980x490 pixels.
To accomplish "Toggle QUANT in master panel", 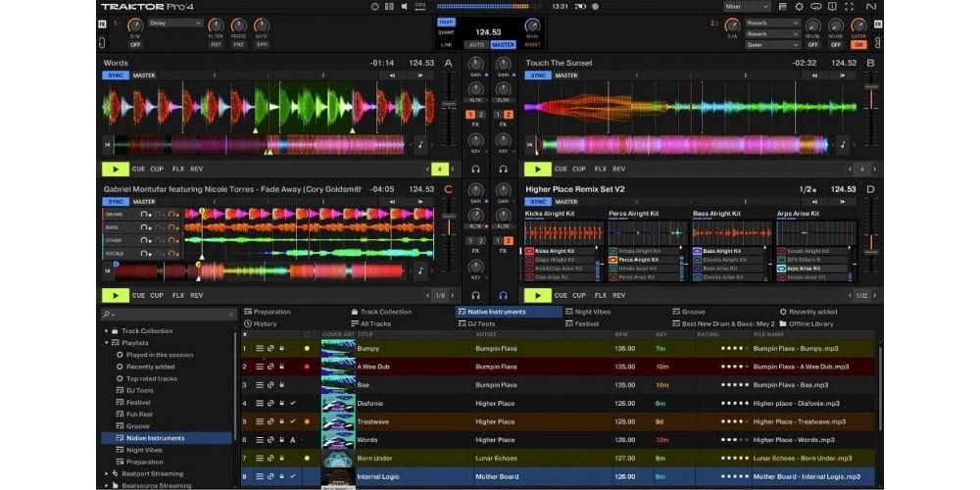I will coord(446,33).
